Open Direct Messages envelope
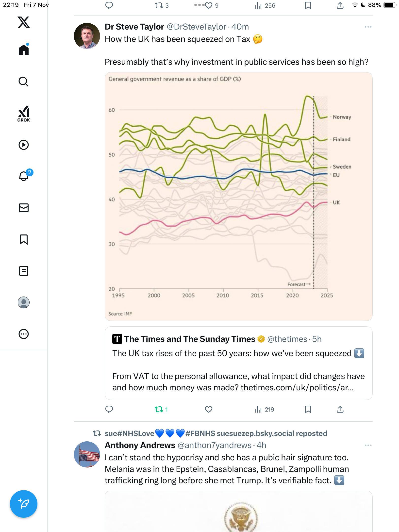Viewport: 399px width, 532px height. point(24,208)
